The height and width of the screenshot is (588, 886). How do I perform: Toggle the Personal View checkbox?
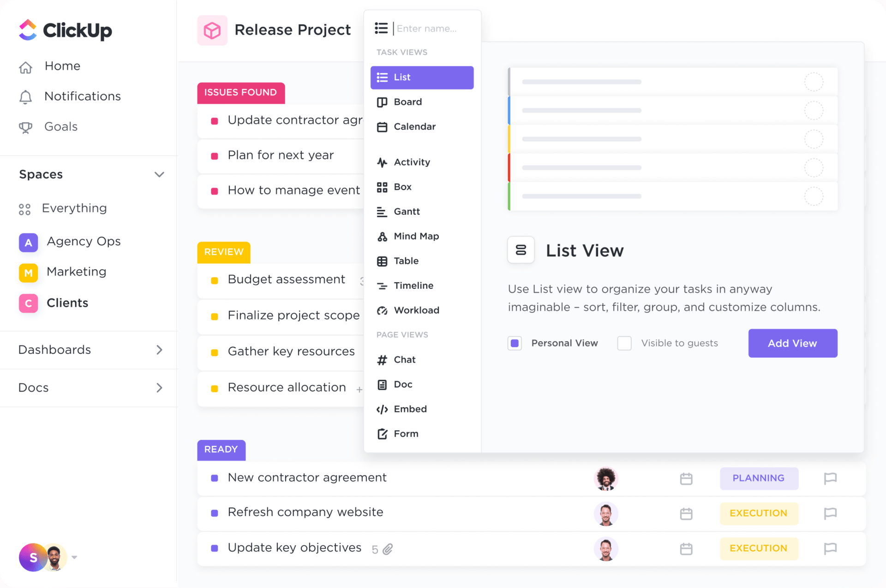coord(514,343)
